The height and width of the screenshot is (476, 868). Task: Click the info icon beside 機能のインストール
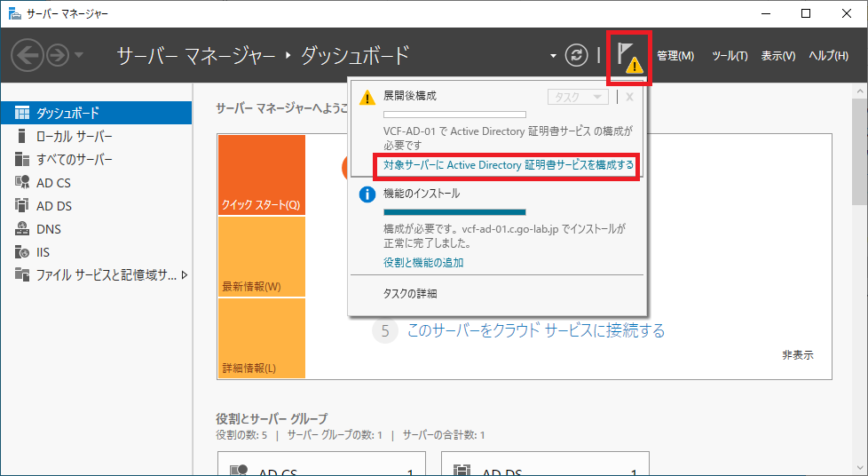point(367,194)
